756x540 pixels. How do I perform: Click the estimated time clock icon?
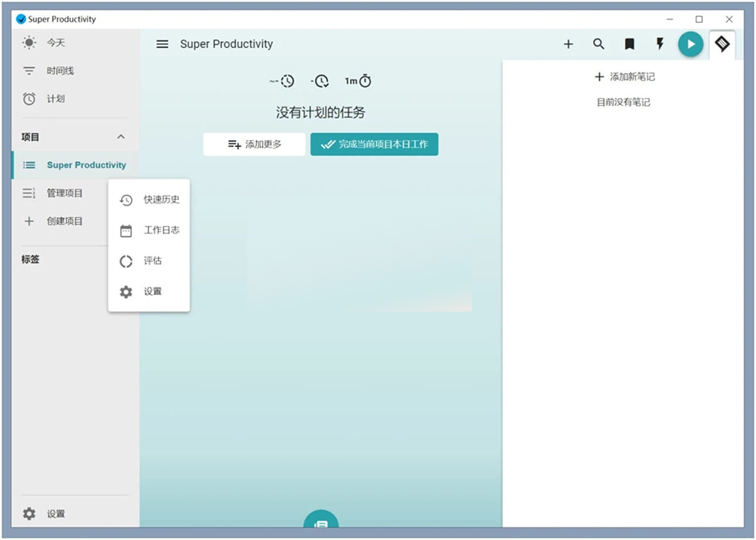click(x=282, y=81)
